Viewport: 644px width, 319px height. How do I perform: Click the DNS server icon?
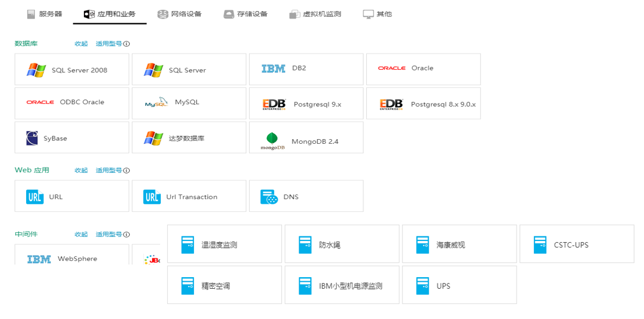click(269, 197)
